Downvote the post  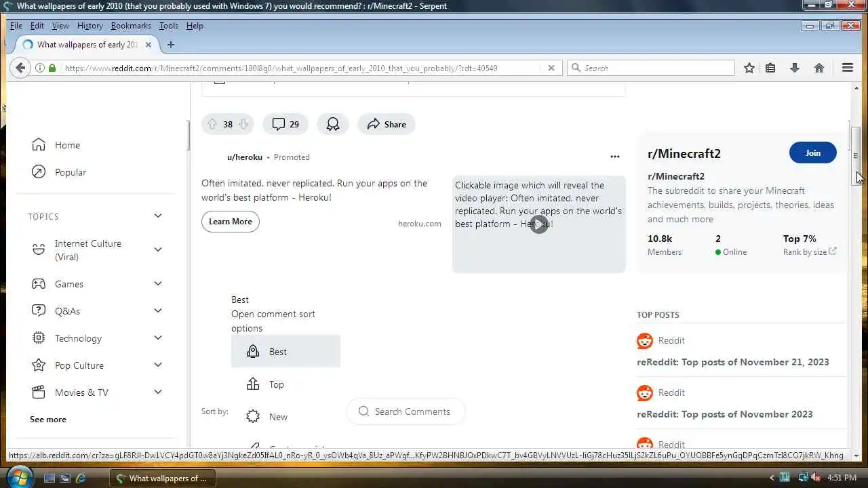[243, 124]
